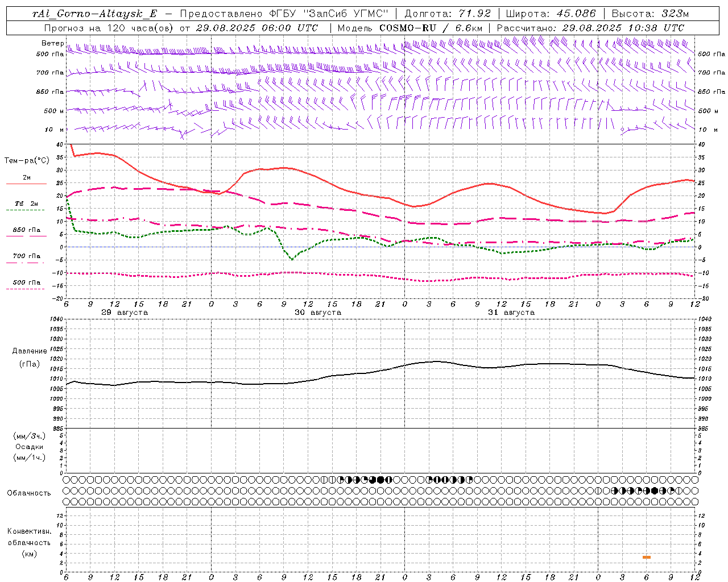Click the (мм/1ч.) precipitation unit label

[30, 458]
